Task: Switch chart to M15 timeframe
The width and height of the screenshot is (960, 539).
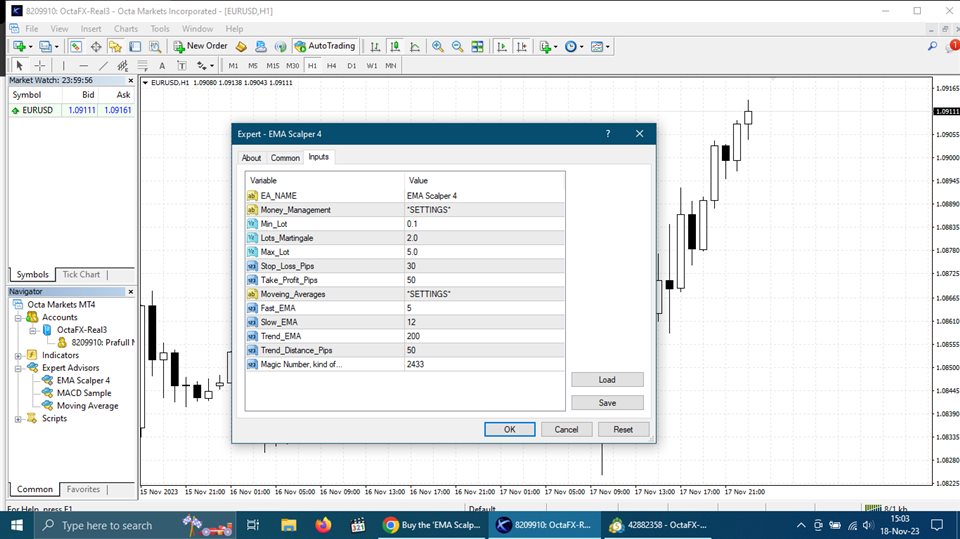Action: coord(272,65)
